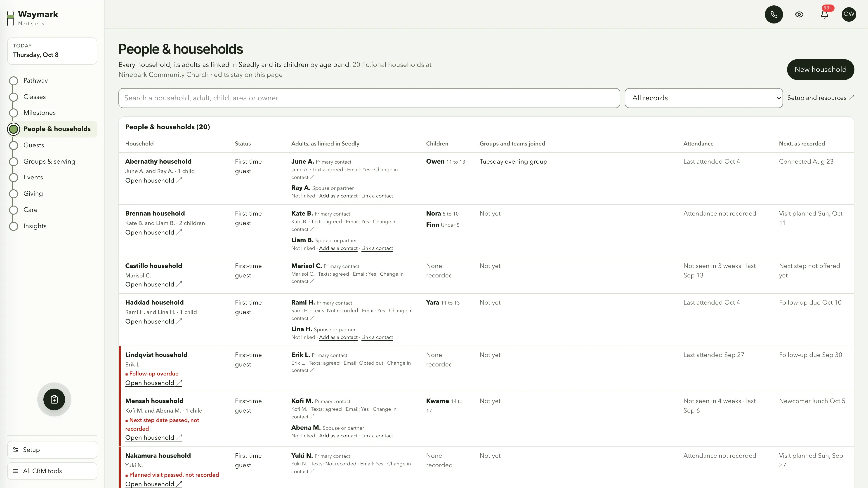Open Setup from sidebar bottom

point(52,450)
